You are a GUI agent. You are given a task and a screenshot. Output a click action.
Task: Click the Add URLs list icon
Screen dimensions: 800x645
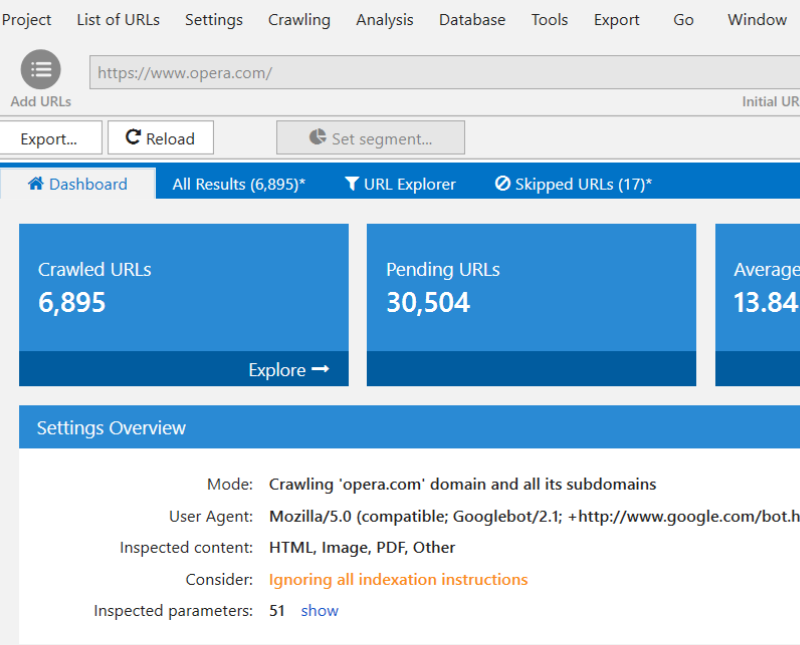click(41, 69)
